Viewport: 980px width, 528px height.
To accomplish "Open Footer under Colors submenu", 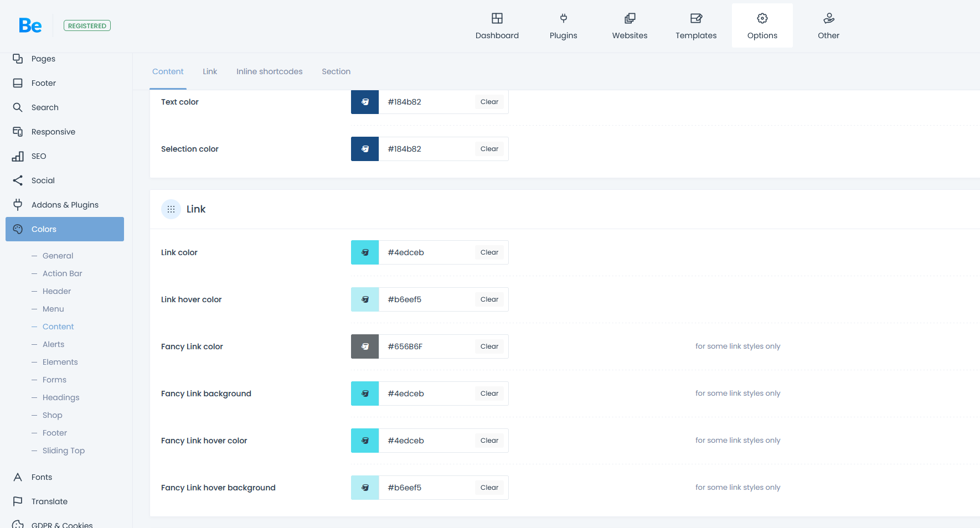I will 54,433.
